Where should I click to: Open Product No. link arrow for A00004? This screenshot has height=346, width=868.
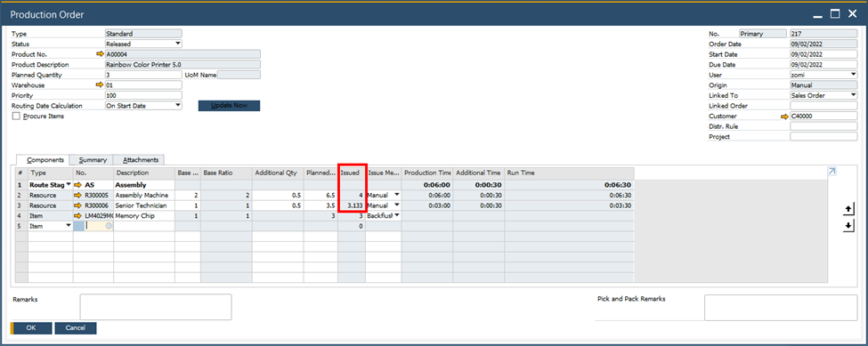[x=100, y=54]
